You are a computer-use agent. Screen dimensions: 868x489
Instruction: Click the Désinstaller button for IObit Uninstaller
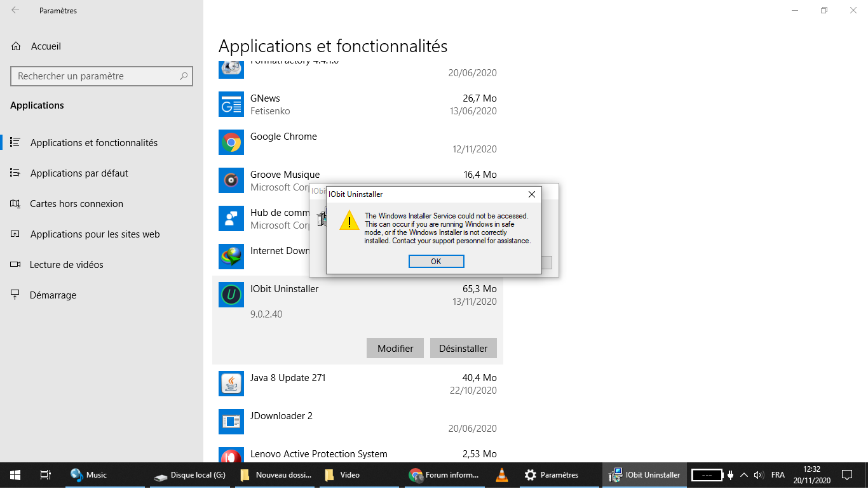[463, 348]
